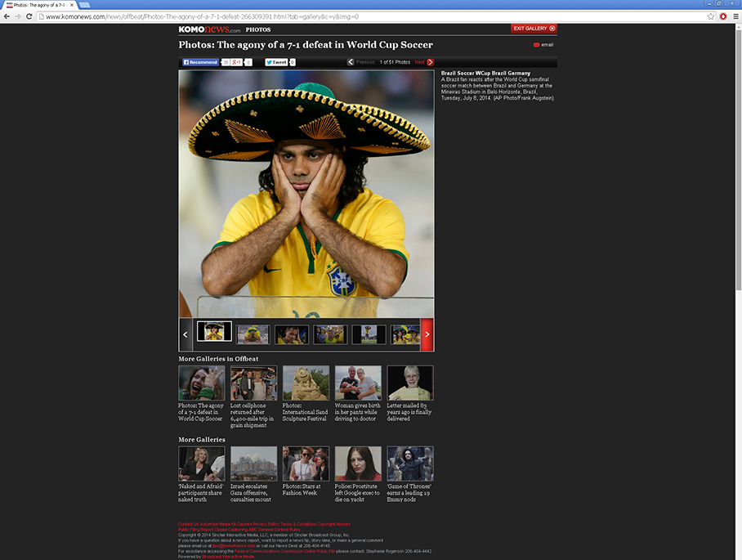Image resolution: width=742 pixels, height=560 pixels.
Task: Click the 'Police: Prostitute left Google exec' gallery image
Action: point(358,464)
